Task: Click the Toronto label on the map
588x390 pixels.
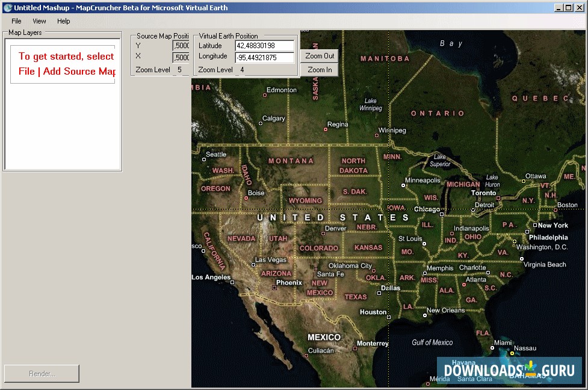Action: click(x=483, y=193)
